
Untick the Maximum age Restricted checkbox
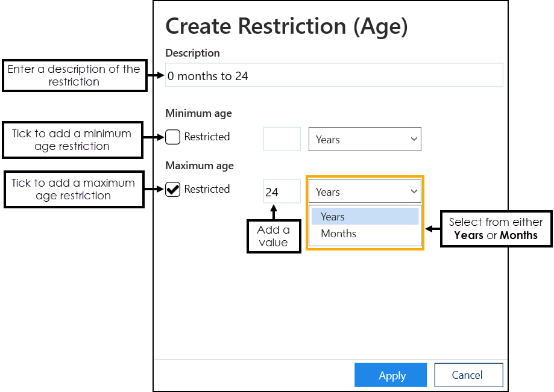tap(173, 190)
